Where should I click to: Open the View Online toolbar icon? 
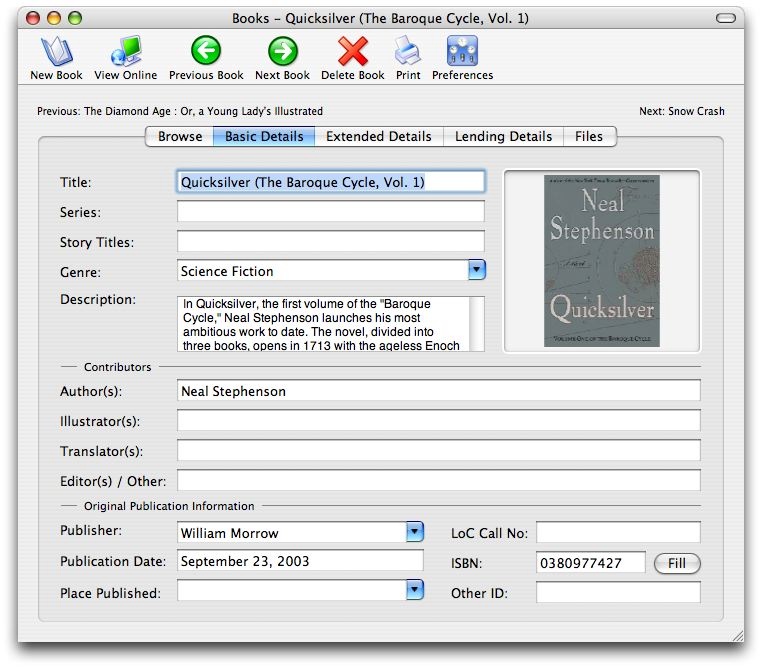(x=126, y=51)
